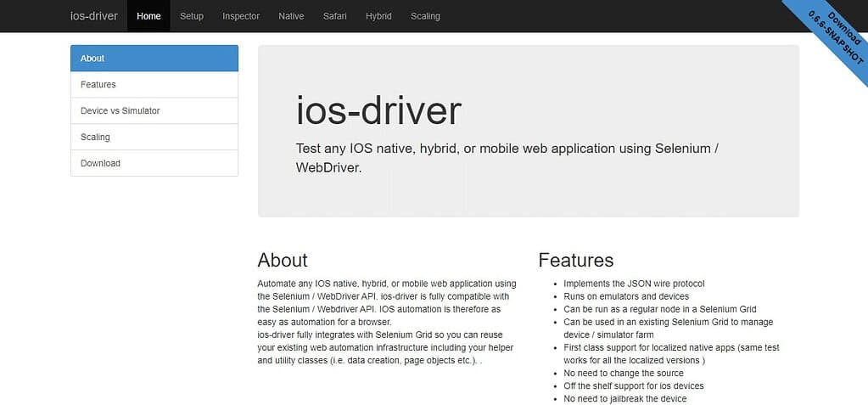Viewport: 868px width, 405px height.
Task: Click Download in the sidebar list
Action: click(x=154, y=163)
